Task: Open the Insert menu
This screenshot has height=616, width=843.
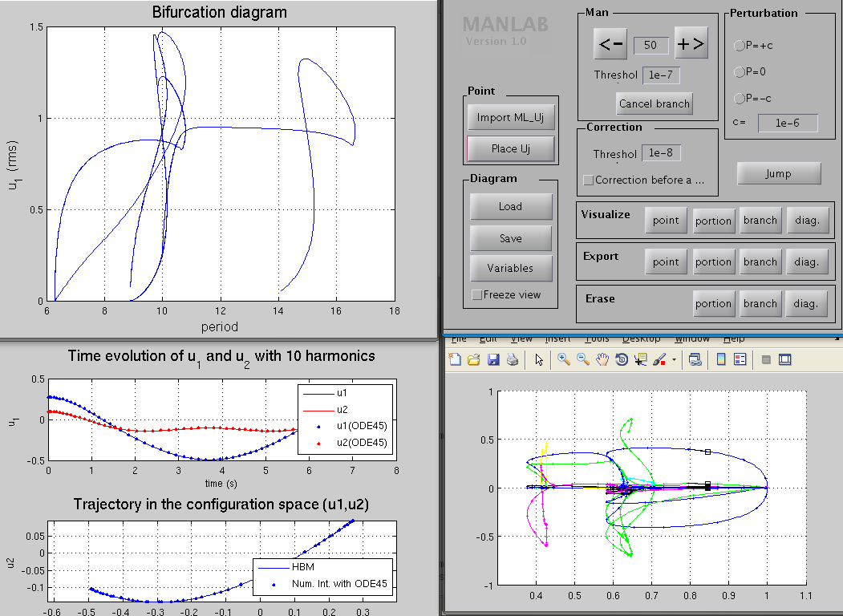Action: coord(558,338)
